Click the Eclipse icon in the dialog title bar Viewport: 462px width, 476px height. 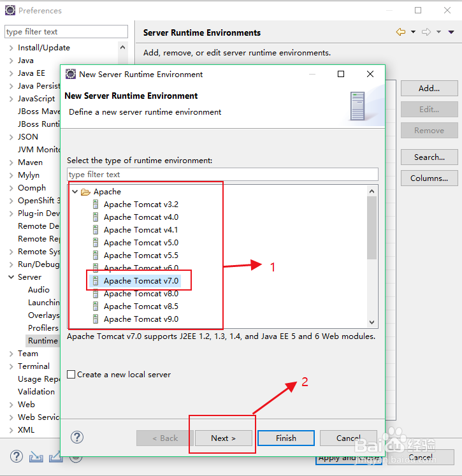tap(71, 74)
